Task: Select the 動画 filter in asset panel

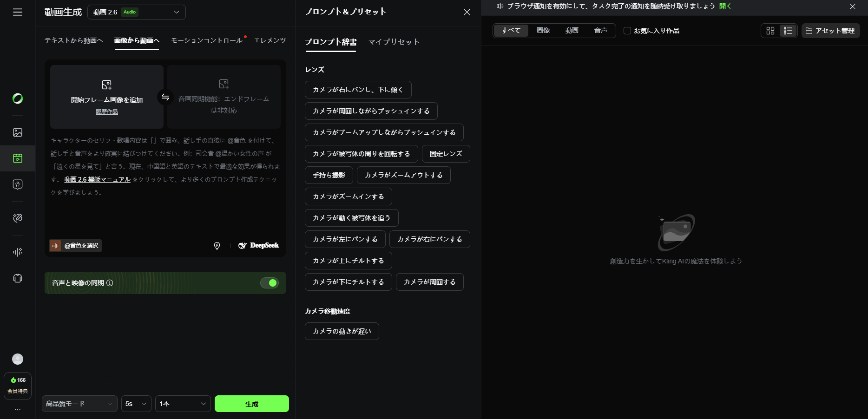Action: [x=572, y=31]
